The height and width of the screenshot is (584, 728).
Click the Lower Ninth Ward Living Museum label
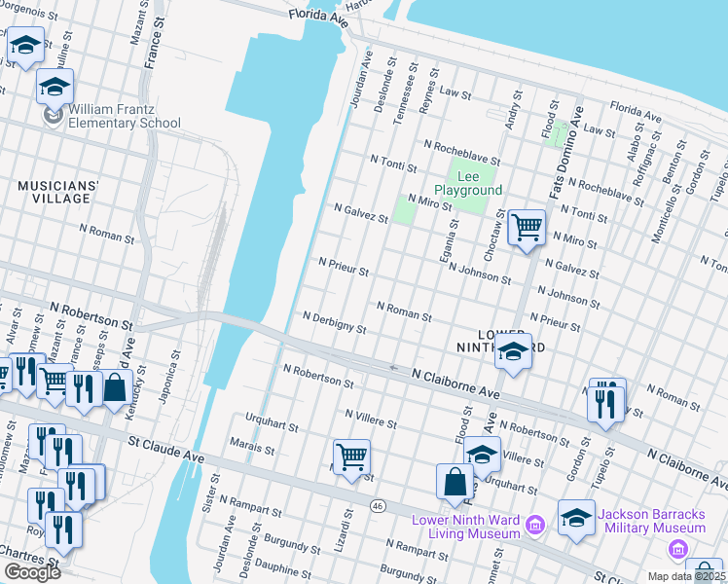pos(465,527)
